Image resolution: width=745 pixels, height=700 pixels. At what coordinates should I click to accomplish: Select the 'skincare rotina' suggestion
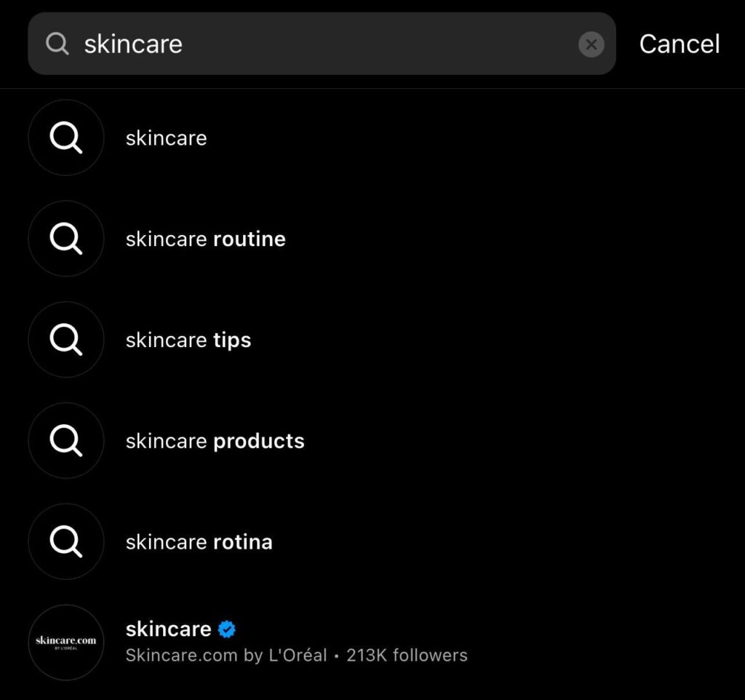tap(199, 541)
